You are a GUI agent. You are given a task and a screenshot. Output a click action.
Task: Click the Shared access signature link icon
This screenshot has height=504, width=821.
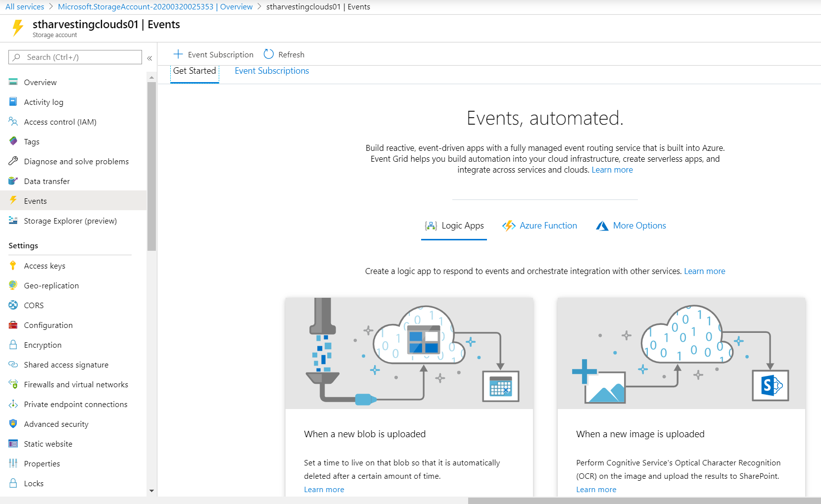[13, 365]
